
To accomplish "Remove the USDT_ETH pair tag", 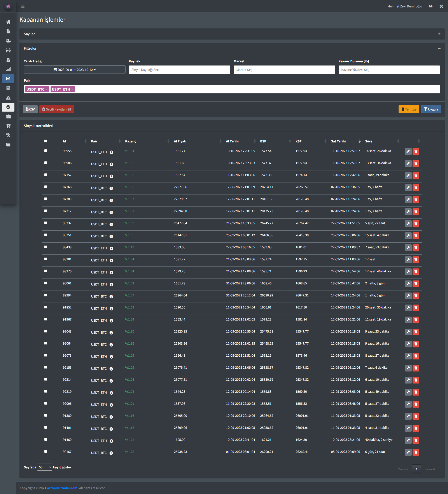I will point(72,89).
